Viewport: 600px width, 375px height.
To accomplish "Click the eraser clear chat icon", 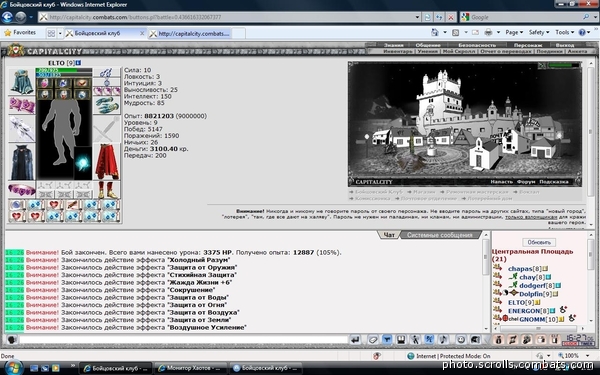I will pyautogui.click(x=373, y=340).
